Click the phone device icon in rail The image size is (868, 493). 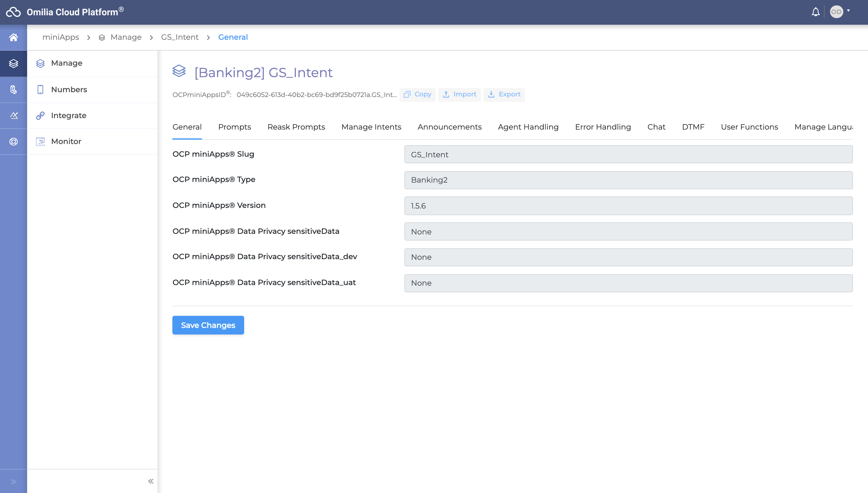[14, 89]
